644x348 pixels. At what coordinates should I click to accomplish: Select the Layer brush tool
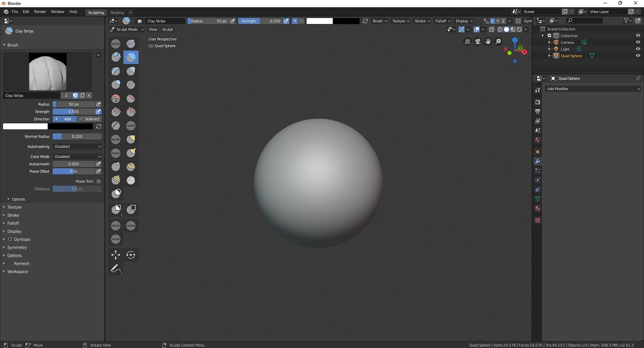click(x=116, y=71)
